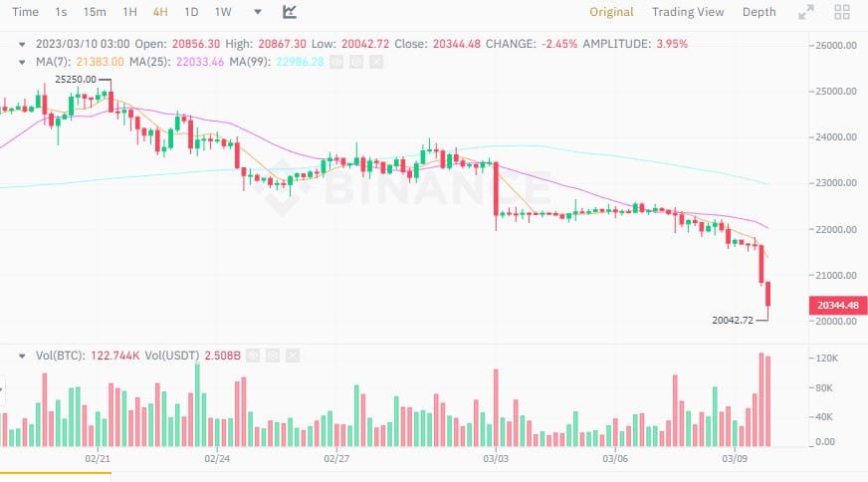Viewport: 868px width, 482px height.
Task: Hide the MA indicator lines
Action: pyautogui.click(x=335, y=62)
